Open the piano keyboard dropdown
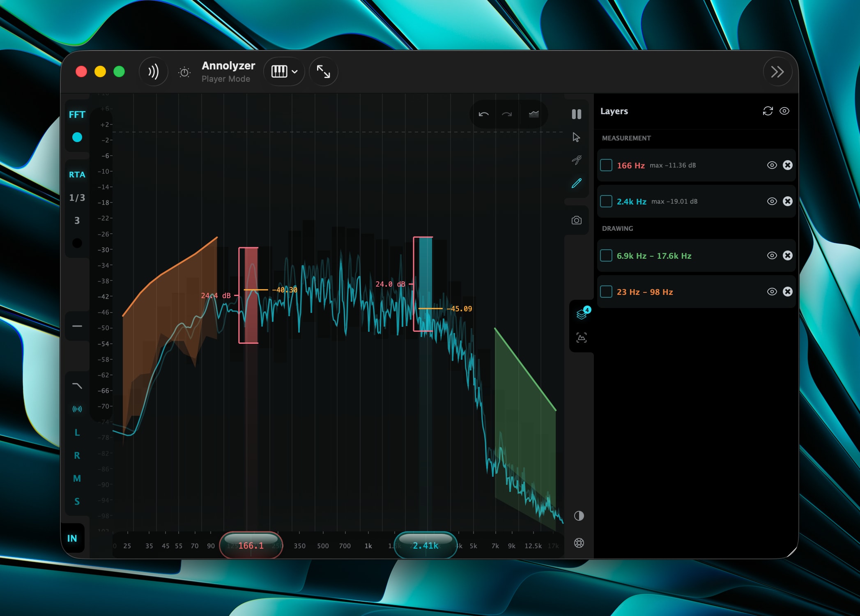Image resolution: width=860 pixels, height=616 pixels. tap(284, 72)
